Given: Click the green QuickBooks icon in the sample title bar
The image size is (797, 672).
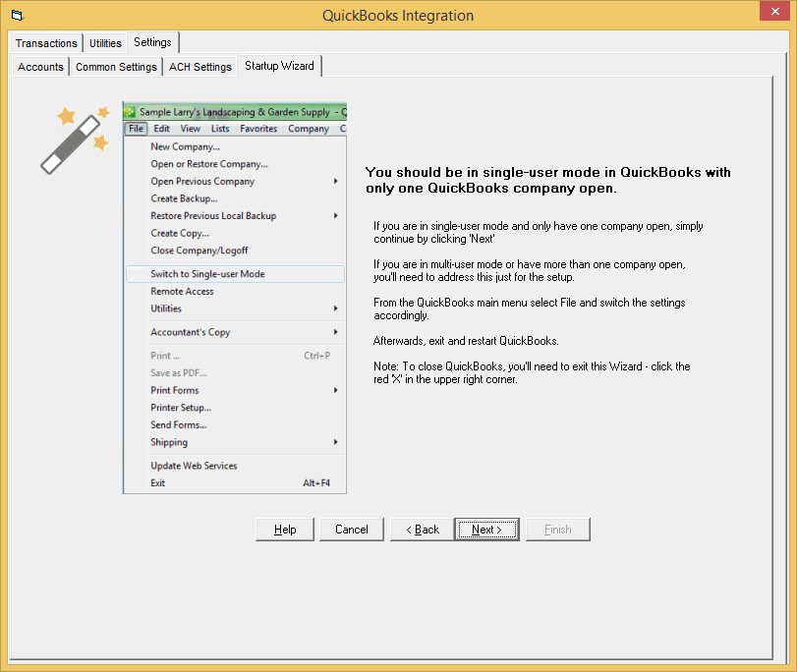Looking at the screenshot, I should pos(129,111).
